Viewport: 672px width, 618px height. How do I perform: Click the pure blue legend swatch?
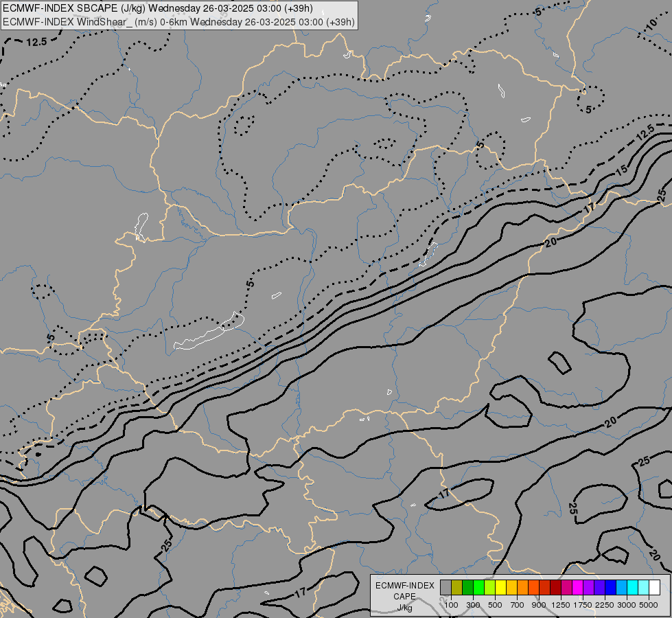(x=610, y=587)
